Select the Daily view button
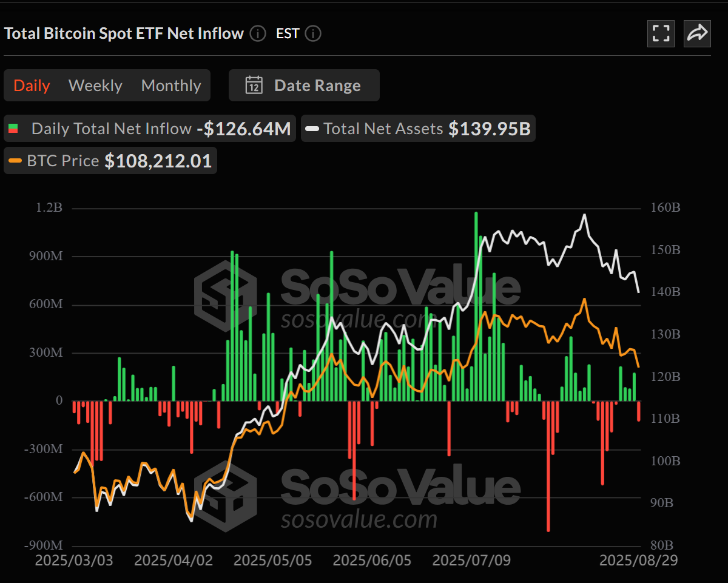Image resolution: width=728 pixels, height=583 pixels. point(32,85)
